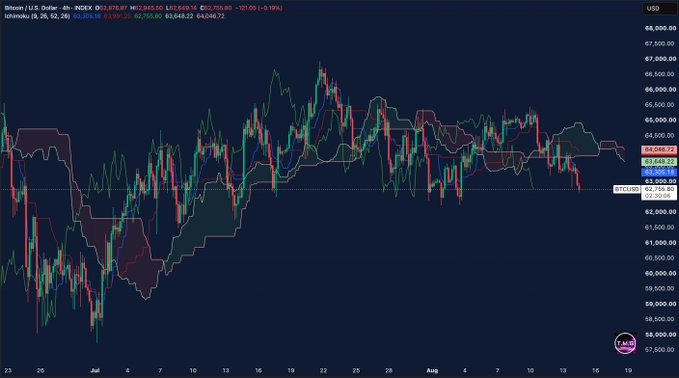Click the 61,500.00 price axis label
Screen dimensions: 679x378
[660, 227]
